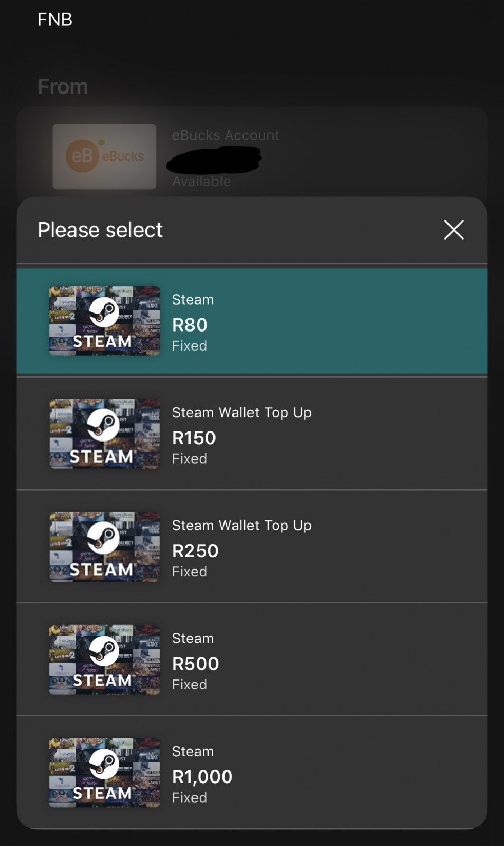This screenshot has width=504, height=846.
Task: Tap the R1,000 price label
Action: [202, 777]
